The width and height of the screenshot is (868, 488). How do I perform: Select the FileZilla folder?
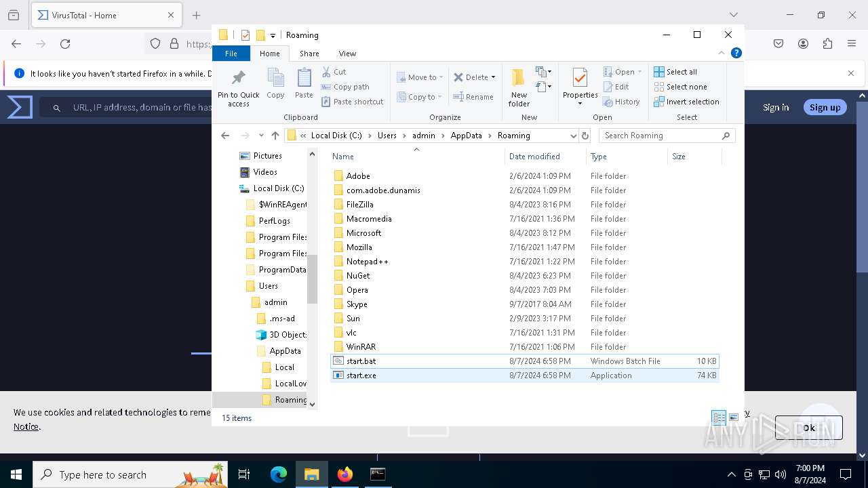(x=524, y=205)
